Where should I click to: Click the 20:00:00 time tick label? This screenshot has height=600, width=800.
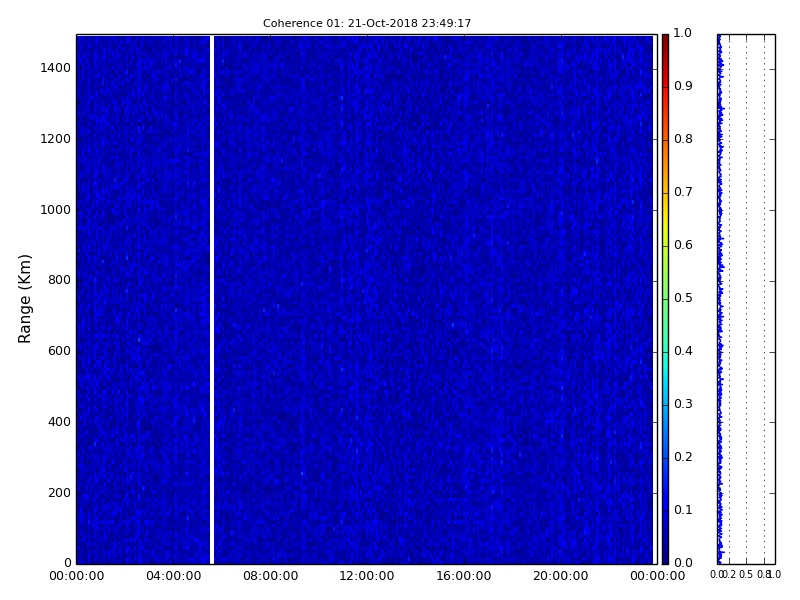(x=561, y=576)
